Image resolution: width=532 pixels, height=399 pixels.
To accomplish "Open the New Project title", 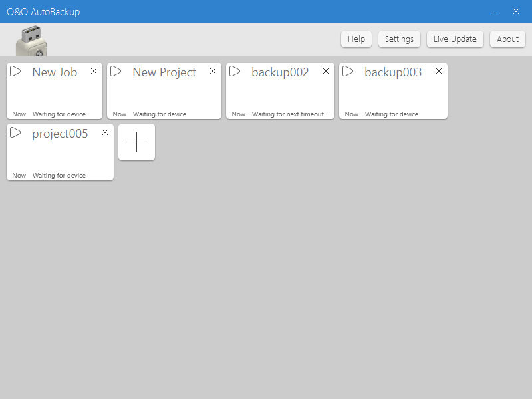I will tap(164, 72).
